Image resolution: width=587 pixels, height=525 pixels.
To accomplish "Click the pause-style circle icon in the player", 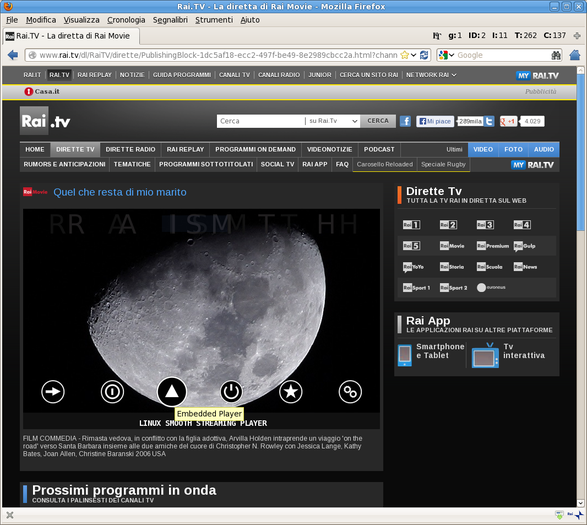I will click(x=112, y=392).
